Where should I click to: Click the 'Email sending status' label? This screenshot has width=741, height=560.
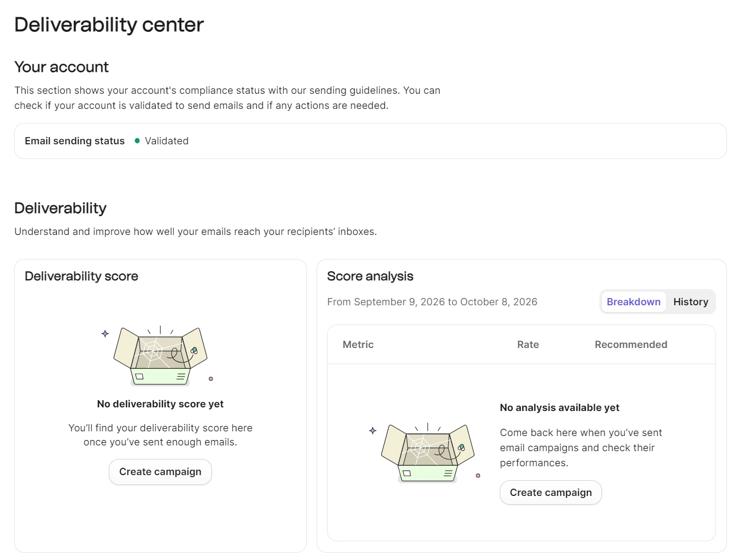[75, 141]
